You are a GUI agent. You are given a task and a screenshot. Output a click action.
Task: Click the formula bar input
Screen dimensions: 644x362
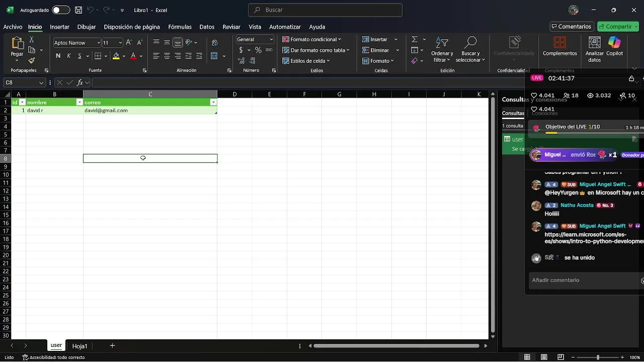pos(307,82)
